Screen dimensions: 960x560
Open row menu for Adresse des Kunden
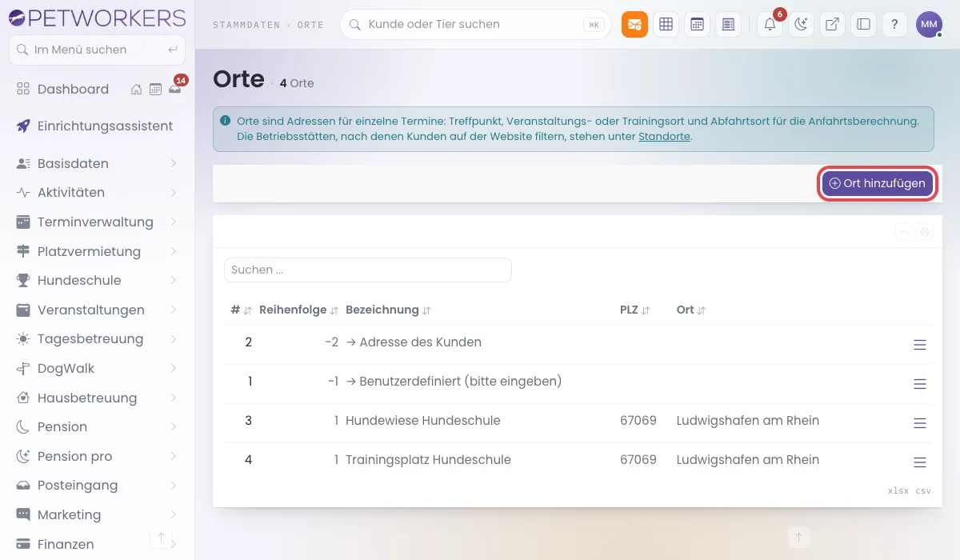[x=920, y=345]
